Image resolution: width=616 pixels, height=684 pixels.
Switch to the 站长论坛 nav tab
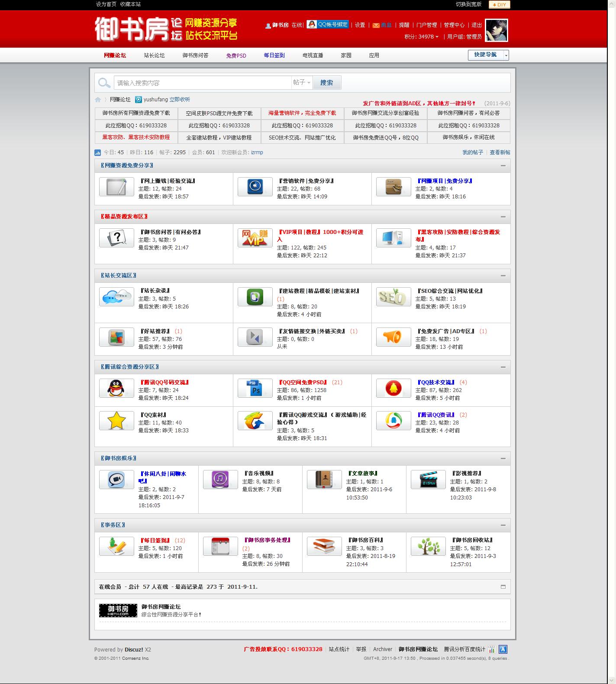tap(154, 55)
